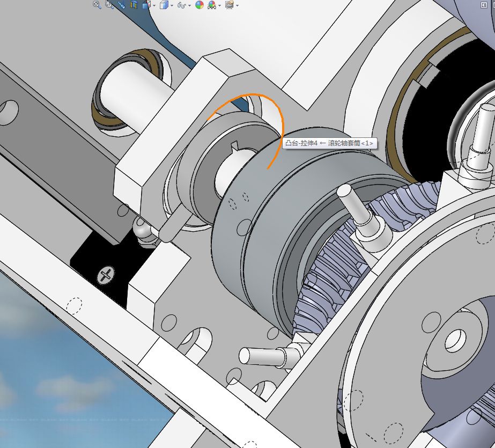Toggle the Section View tool
The width and height of the screenshot is (495, 448).
pos(134,5)
